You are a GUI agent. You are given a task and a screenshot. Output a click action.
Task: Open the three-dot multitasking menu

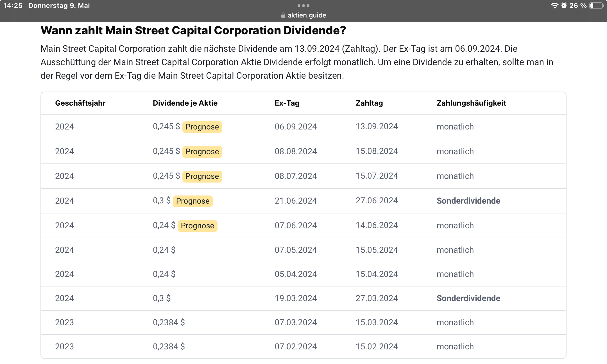pyautogui.click(x=303, y=6)
